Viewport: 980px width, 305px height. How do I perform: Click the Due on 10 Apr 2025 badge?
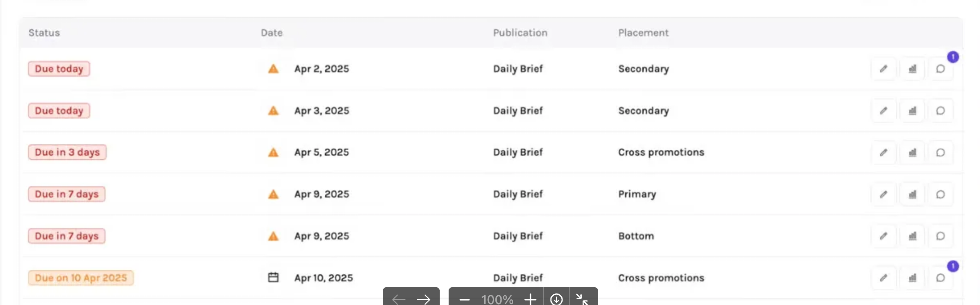click(x=81, y=278)
